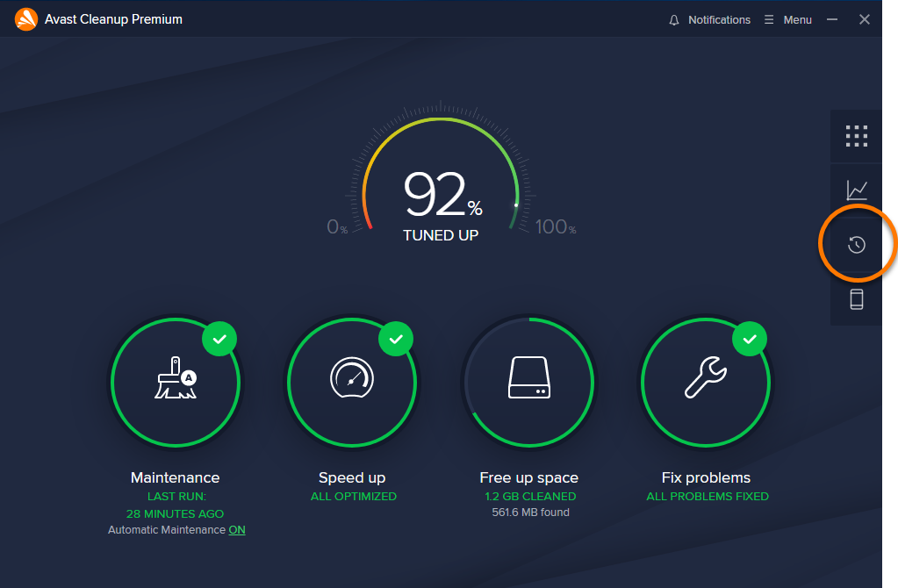The height and width of the screenshot is (588, 898).
Task: Click the 1.2 GB CLEANED status
Action: pyautogui.click(x=530, y=497)
